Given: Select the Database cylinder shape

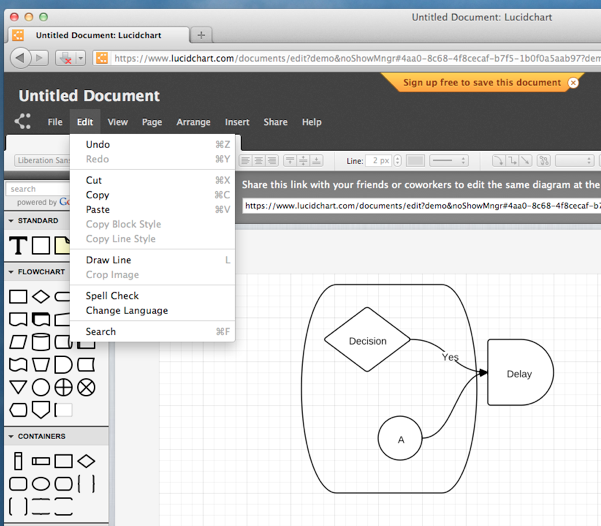Looking at the screenshot, I should (x=41, y=342).
